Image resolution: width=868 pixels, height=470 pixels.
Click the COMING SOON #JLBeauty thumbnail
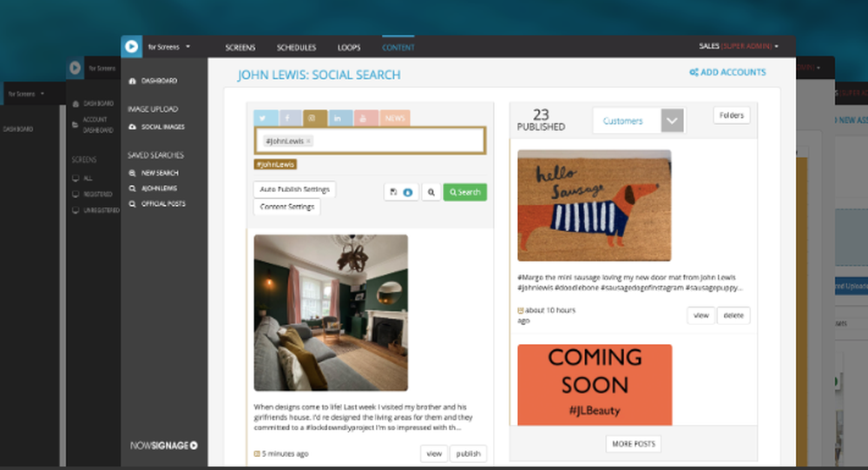(x=595, y=385)
